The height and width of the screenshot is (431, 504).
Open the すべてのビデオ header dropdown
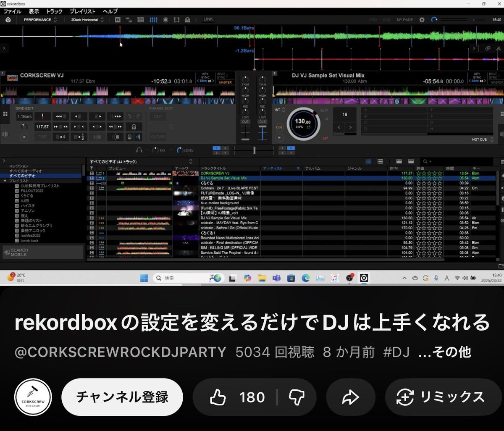[x=191, y=162]
